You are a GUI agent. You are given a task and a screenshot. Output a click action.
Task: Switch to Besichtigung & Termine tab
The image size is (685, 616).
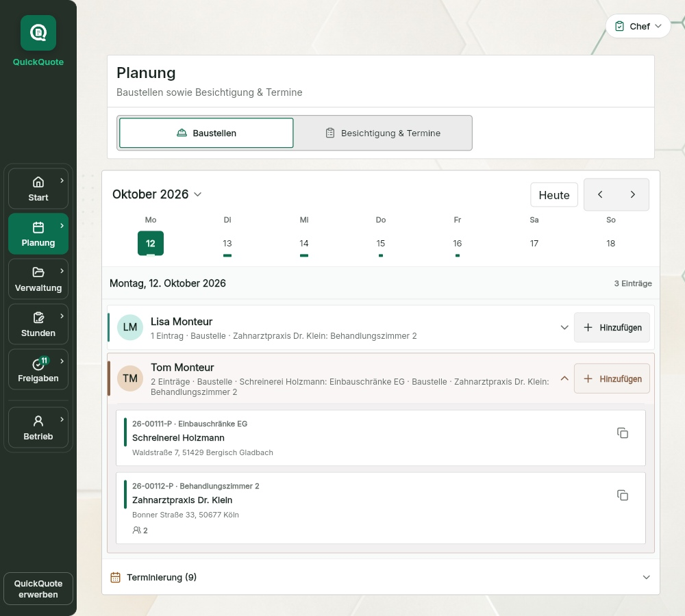pos(383,133)
